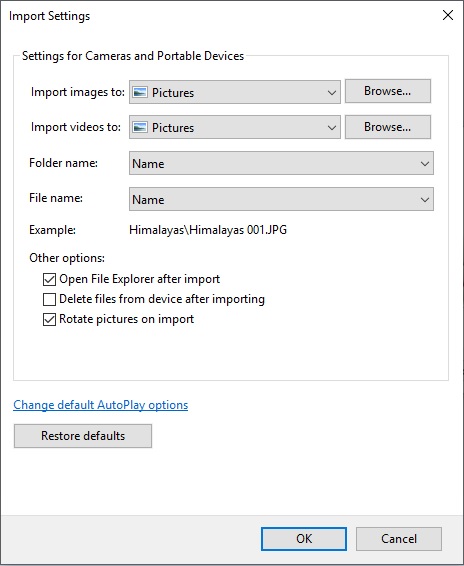The image size is (464, 566).
Task: Click the Pictures text in Import images field
Action: click(x=173, y=93)
